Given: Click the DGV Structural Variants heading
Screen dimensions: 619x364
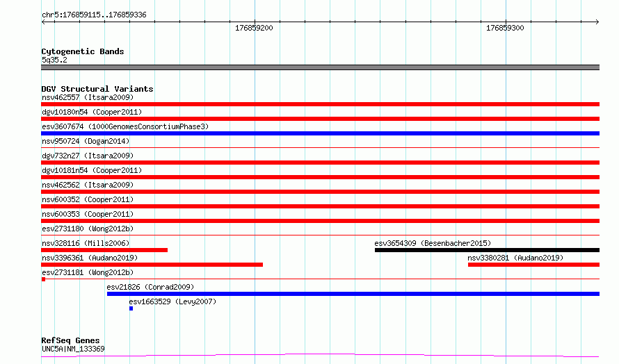Looking at the screenshot, I should point(97,89).
